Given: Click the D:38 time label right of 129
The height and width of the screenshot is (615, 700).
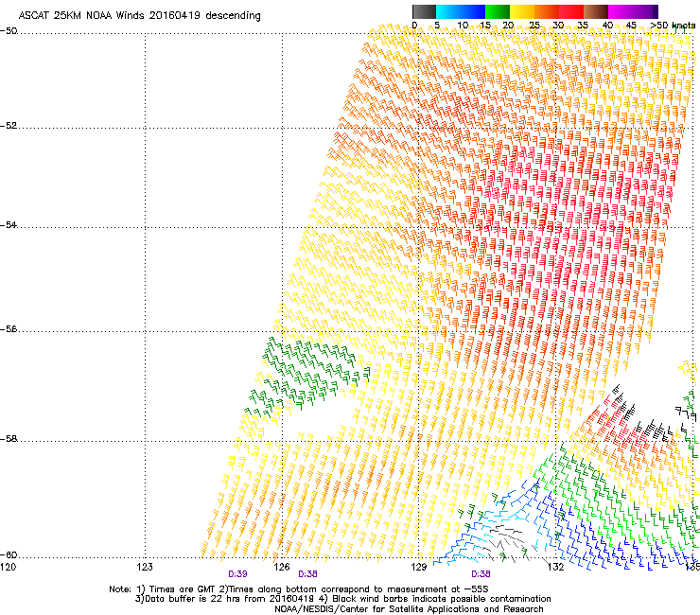Looking at the screenshot, I should click(x=481, y=574).
